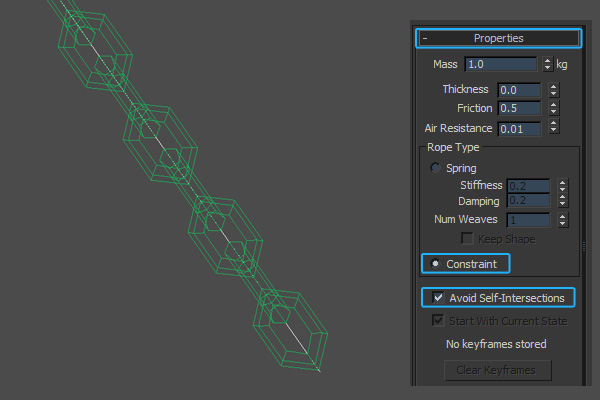
Task: Click the Damping spinner arrows
Action: point(562,200)
